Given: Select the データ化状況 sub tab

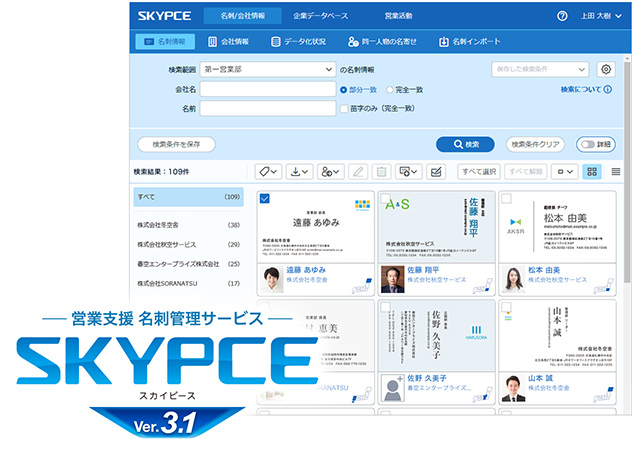Looking at the screenshot, I should tap(298, 41).
